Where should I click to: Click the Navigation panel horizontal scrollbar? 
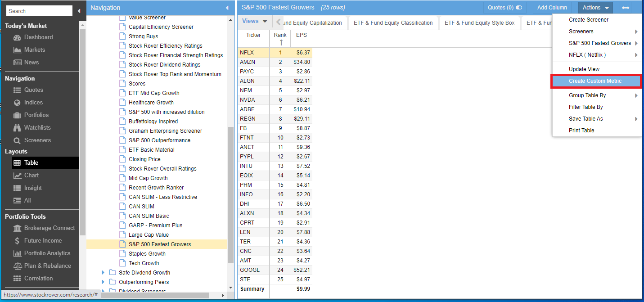[155, 295]
